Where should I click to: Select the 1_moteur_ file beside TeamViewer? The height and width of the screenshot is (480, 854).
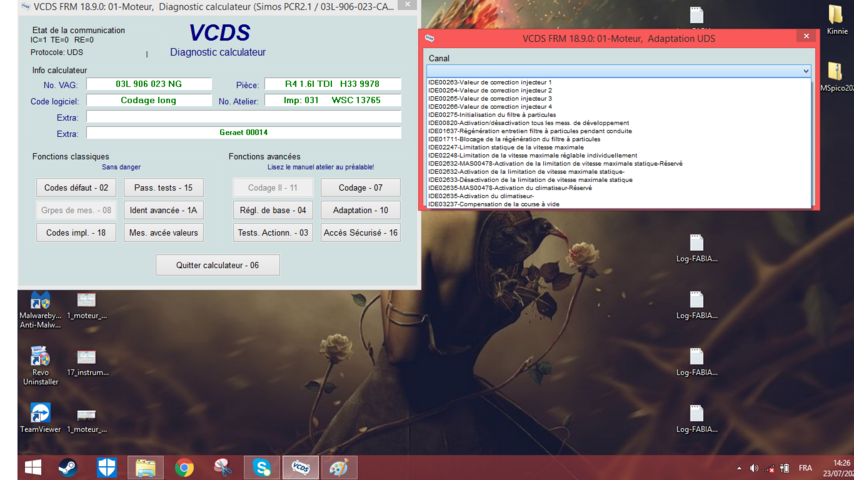pos(87,421)
